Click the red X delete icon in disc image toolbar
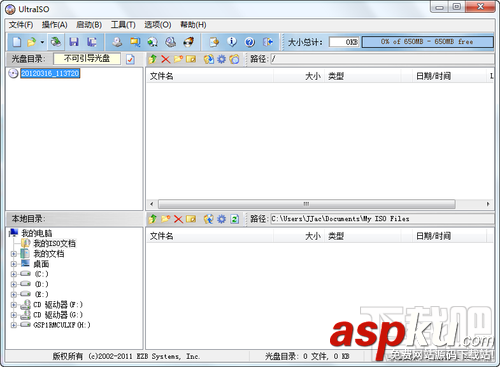Image resolution: width=500 pixels, height=367 pixels. [x=165, y=59]
